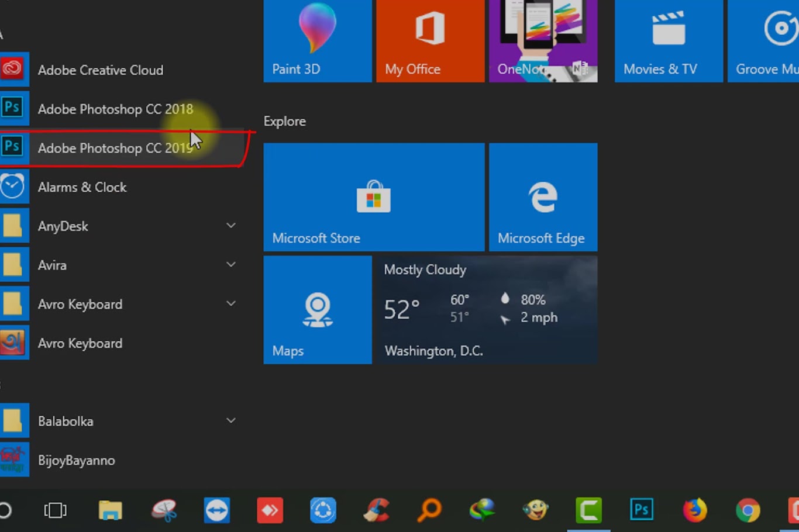Open TeamViewer from the taskbar
Screen dimensions: 799x532
pyautogui.click(x=217, y=510)
